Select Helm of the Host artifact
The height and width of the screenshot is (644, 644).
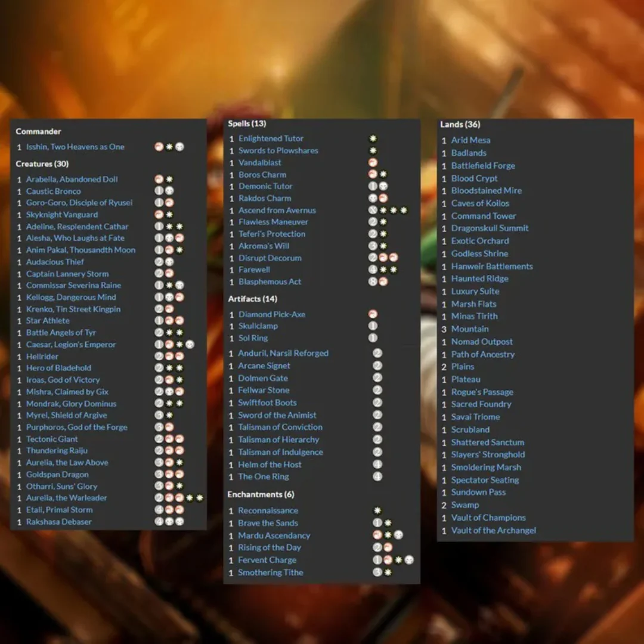(x=270, y=465)
